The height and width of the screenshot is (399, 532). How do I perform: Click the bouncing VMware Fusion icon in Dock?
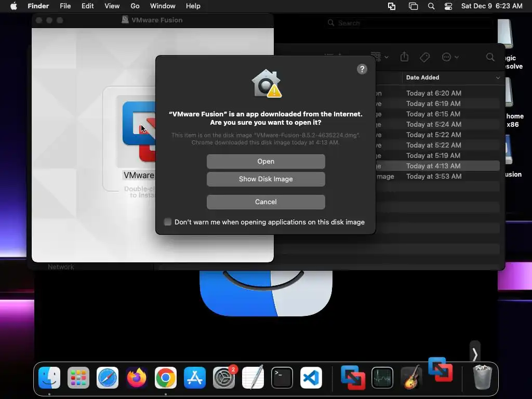point(441,369)
